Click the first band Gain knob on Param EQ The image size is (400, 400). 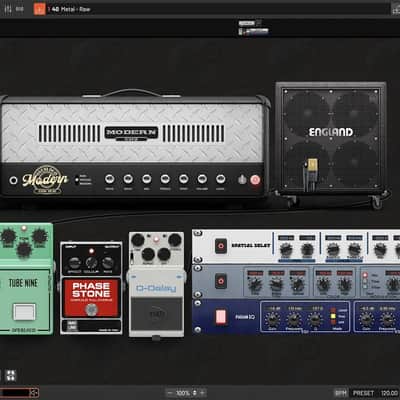click(272, 320)
